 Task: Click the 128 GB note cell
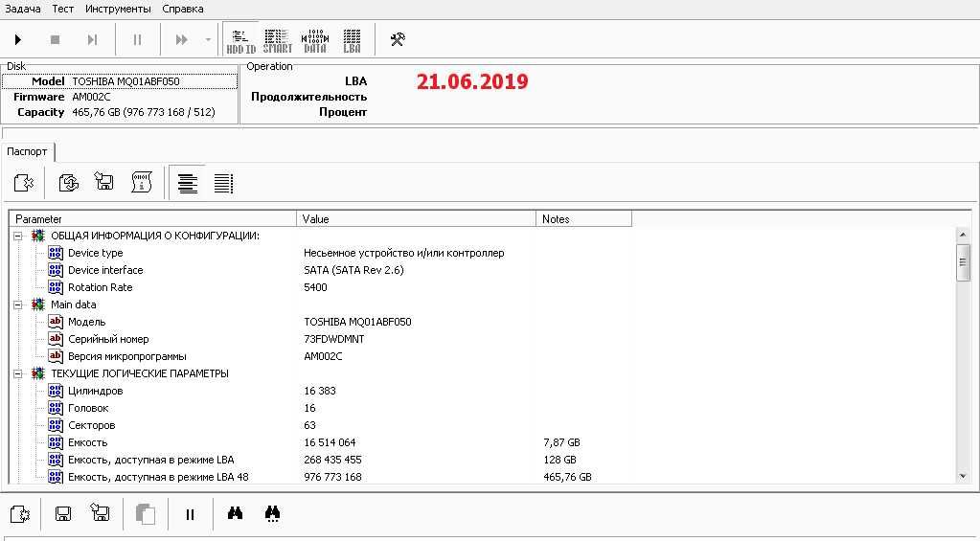560,460
